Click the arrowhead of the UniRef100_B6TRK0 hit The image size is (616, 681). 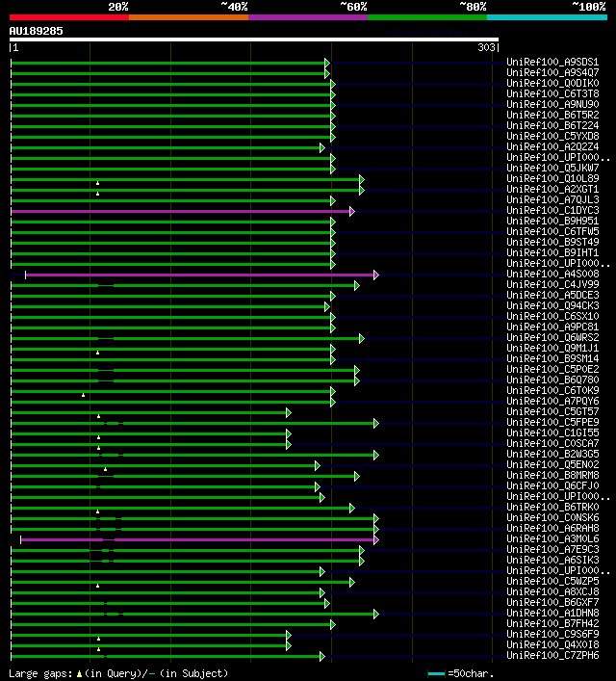pyautogui.click(x=352, y=509)
